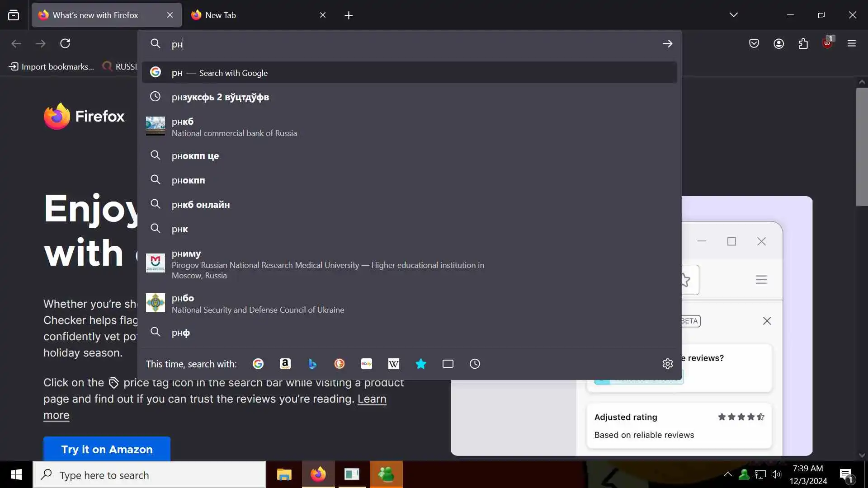
Task: Select the рнкб онлайн search suggestion
Action: (x=201, y=205)
